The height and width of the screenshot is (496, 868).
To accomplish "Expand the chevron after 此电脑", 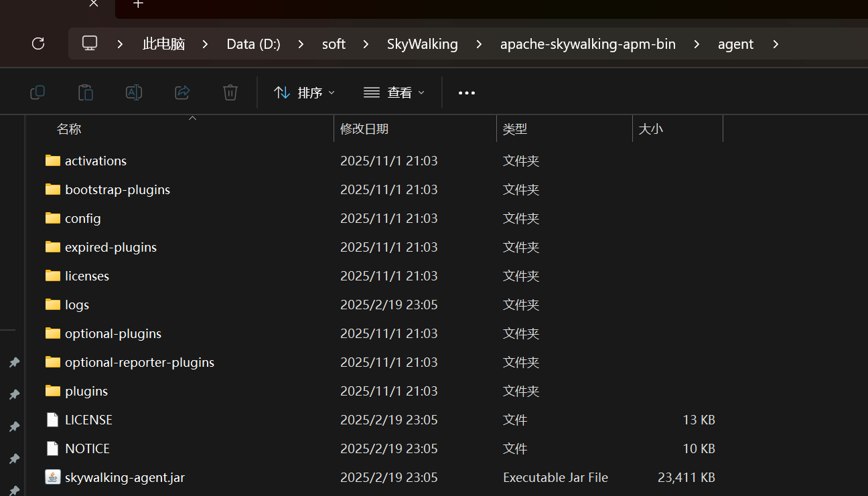I will 204,44.
